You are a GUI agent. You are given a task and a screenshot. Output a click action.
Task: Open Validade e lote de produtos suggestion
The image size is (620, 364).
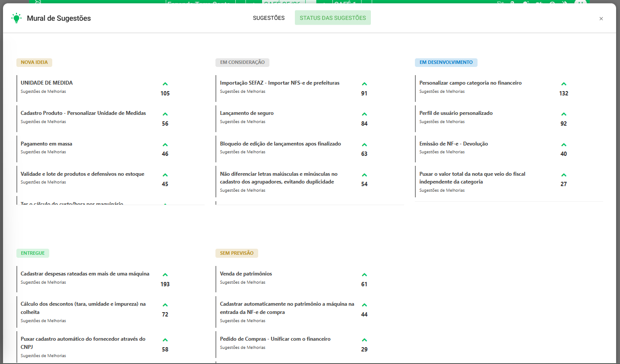click(x=82, y=174)
